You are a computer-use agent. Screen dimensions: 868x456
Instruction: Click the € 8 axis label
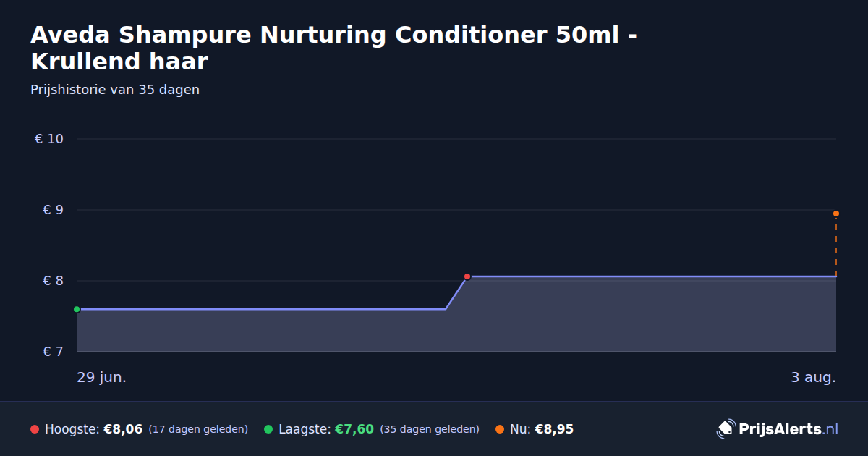(54, 281)
